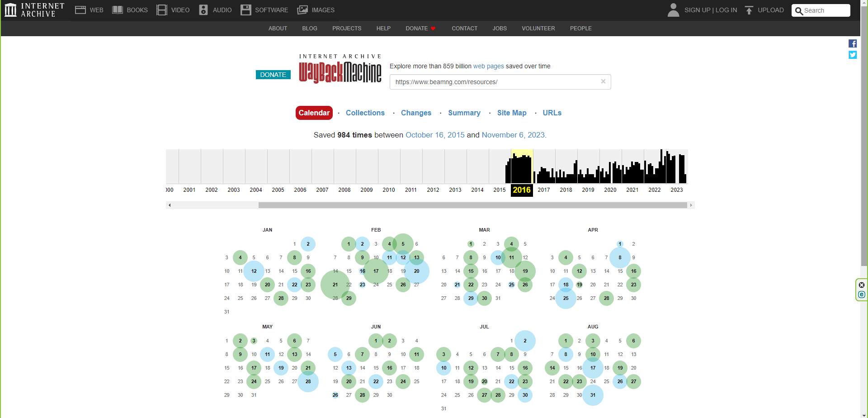The height and width of the screenshot is (418, 868).
Task: Click the Wayback Machine logo
Action: (x=340, y=69)
